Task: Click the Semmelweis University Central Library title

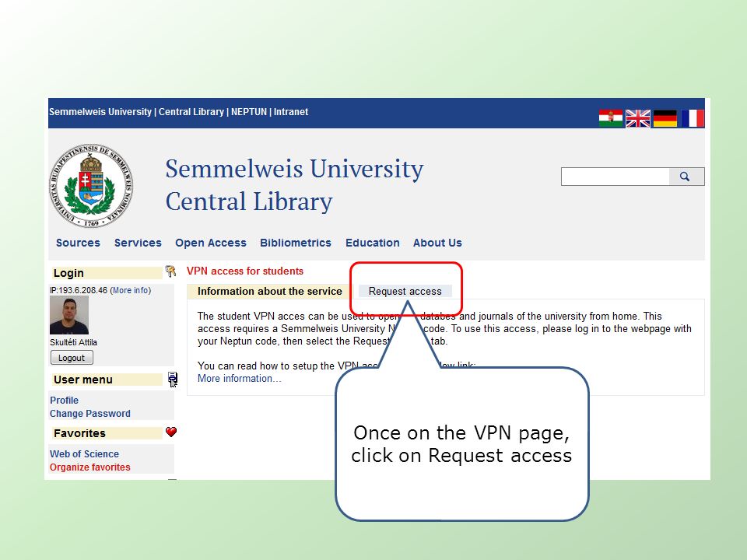Action: [294, 185]
